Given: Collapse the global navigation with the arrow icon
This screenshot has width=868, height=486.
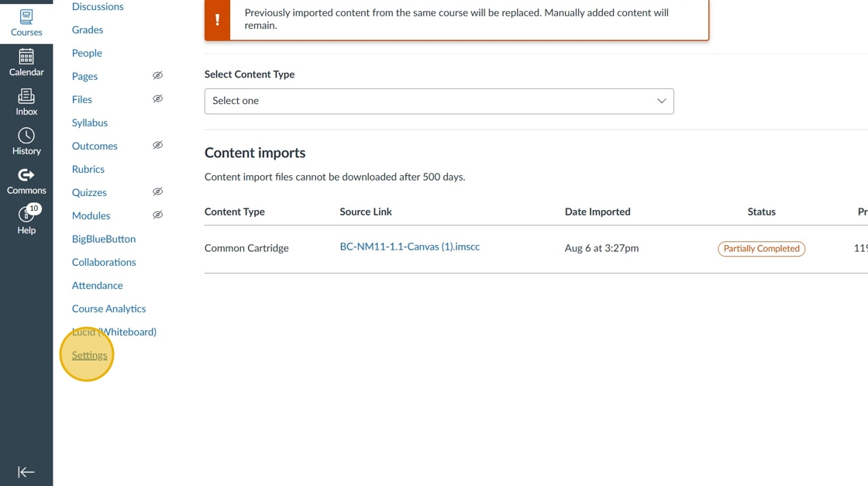Looking at the screenshot, I should point(26,472).
